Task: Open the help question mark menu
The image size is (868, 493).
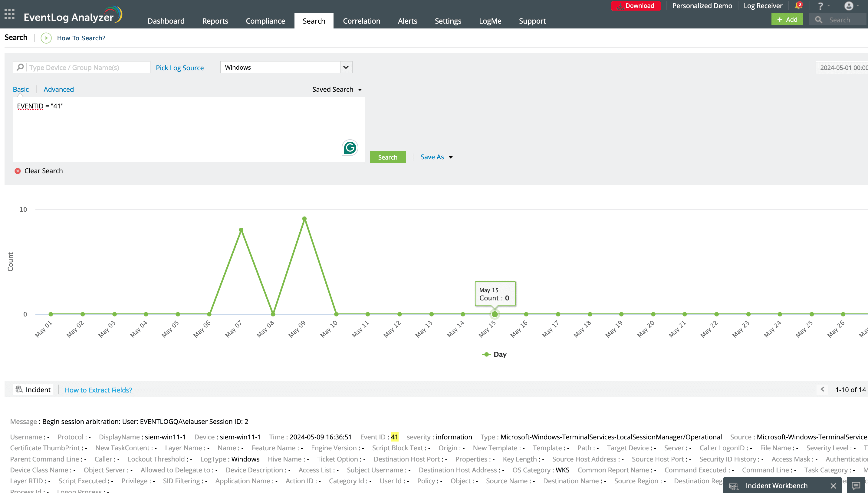Action: [820, 6]
